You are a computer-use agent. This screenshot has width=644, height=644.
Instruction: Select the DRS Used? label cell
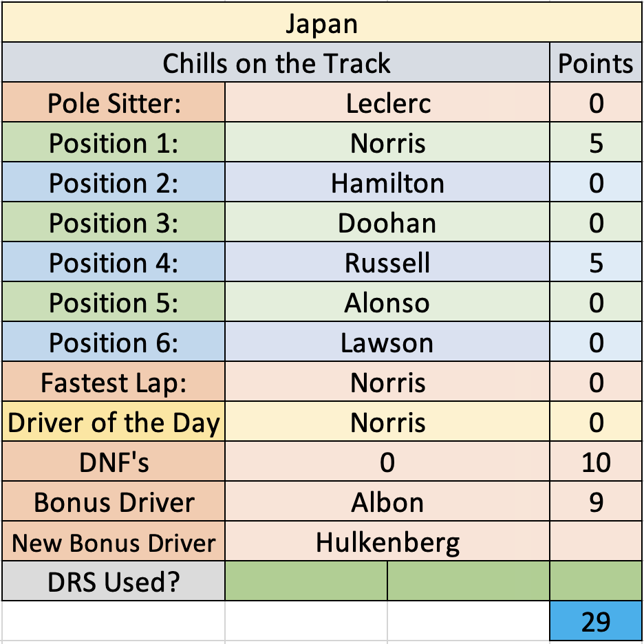pyautogui.click(x=114, y=581)
